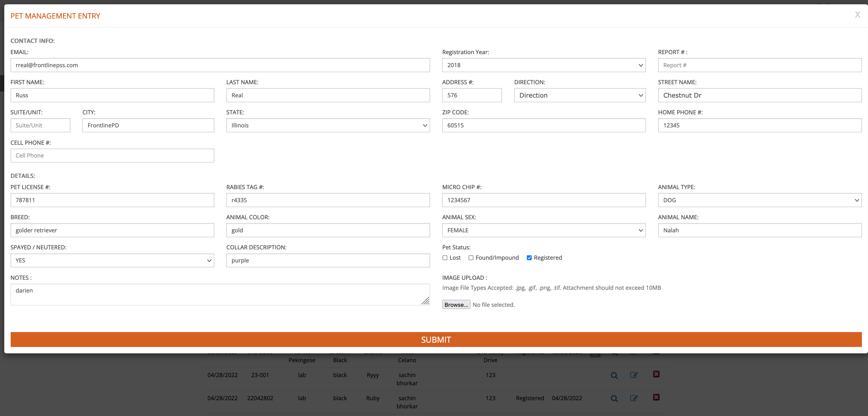868x416 pixels.
Task: Focus the Report # input field
Action: point(760,65)
